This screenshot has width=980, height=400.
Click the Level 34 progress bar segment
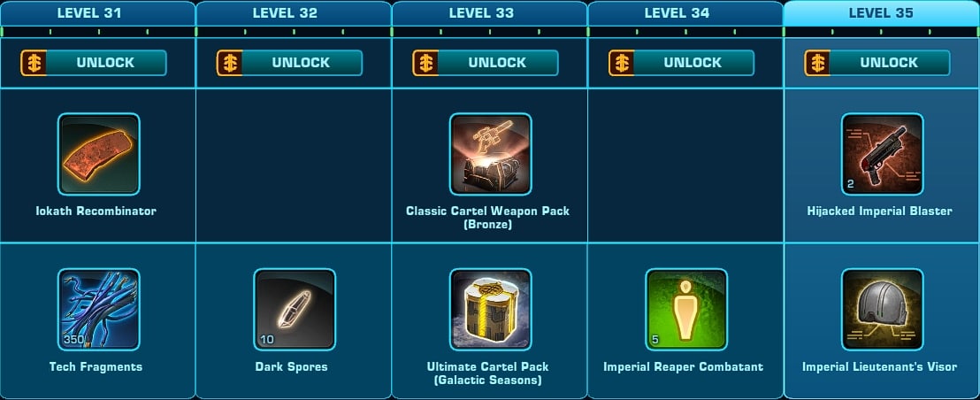click(x=685, y=31)
